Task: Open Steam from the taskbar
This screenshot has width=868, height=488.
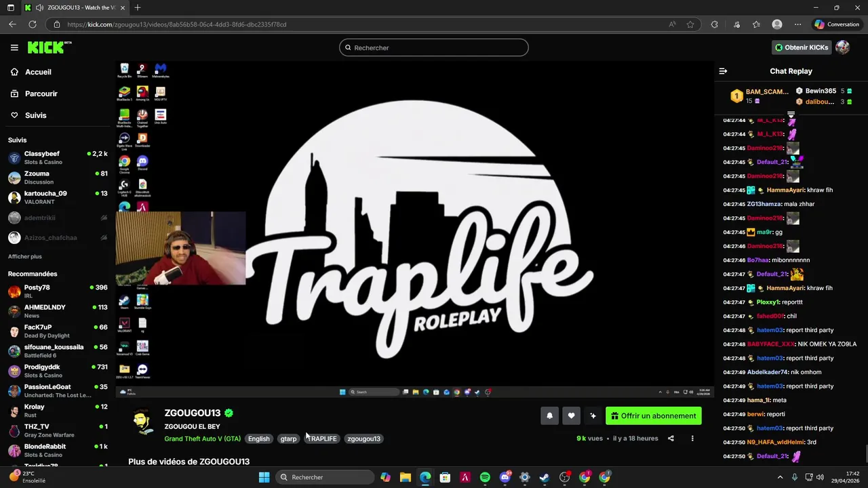Action: (x=545, y=477)
